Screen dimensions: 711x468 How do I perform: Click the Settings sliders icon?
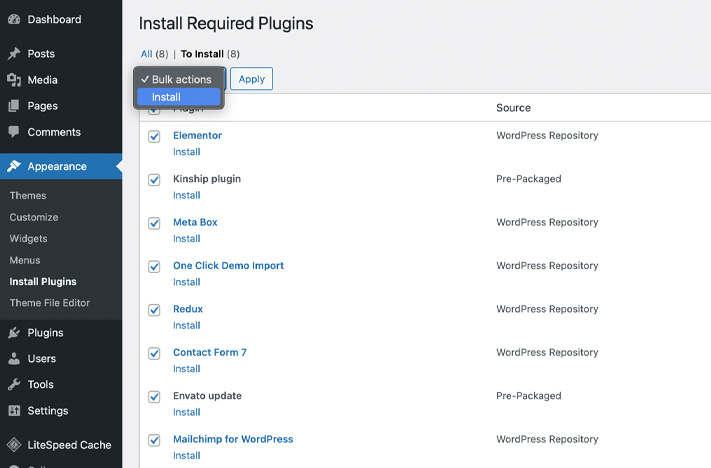(14, 410)
